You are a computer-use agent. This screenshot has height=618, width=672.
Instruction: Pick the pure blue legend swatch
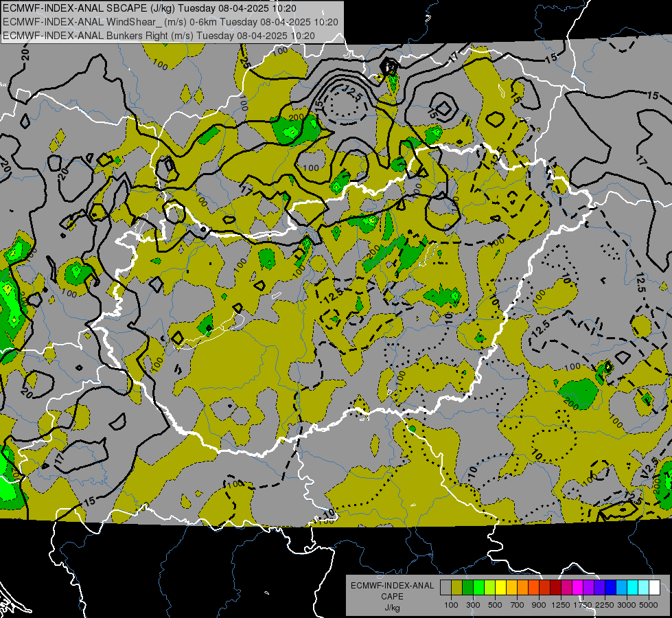pyautogui.click(x=611, y=587)
